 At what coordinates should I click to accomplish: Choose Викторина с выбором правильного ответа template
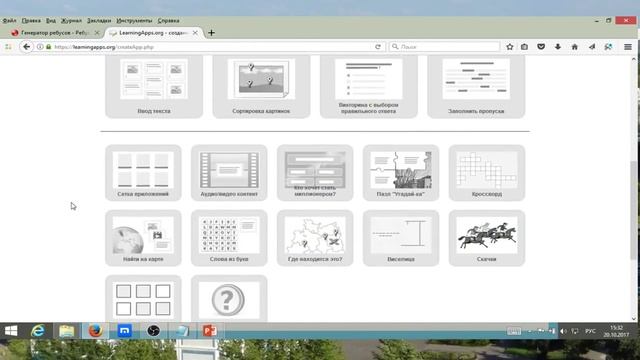pyautogui.click(x=369, y=87)
